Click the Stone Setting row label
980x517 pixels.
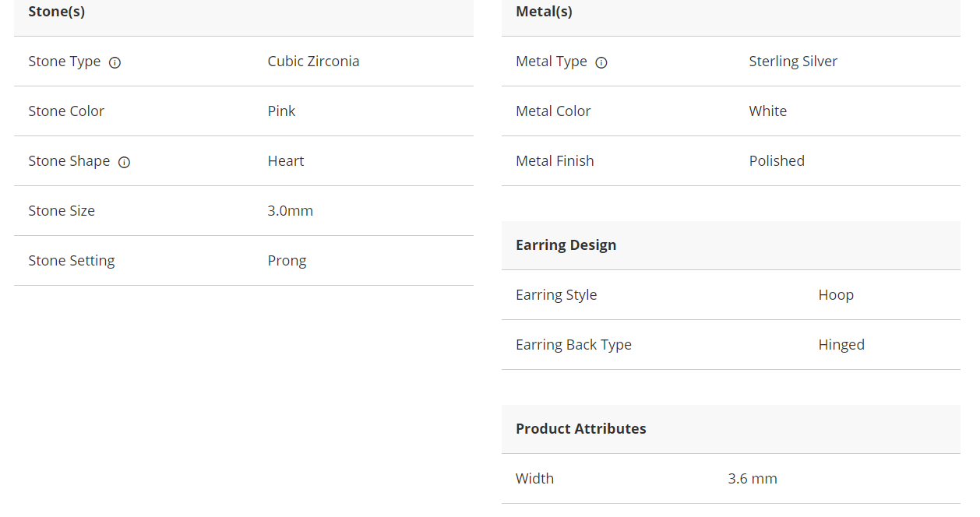(x=72, y=261)
